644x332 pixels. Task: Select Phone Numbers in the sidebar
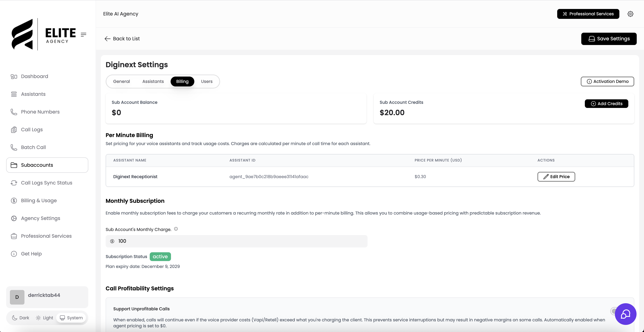pos(40,112)
